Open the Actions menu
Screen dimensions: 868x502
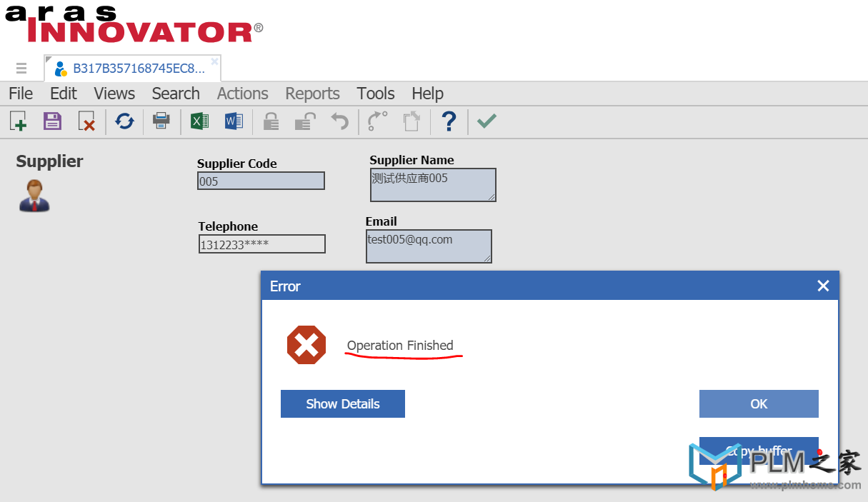243,94
